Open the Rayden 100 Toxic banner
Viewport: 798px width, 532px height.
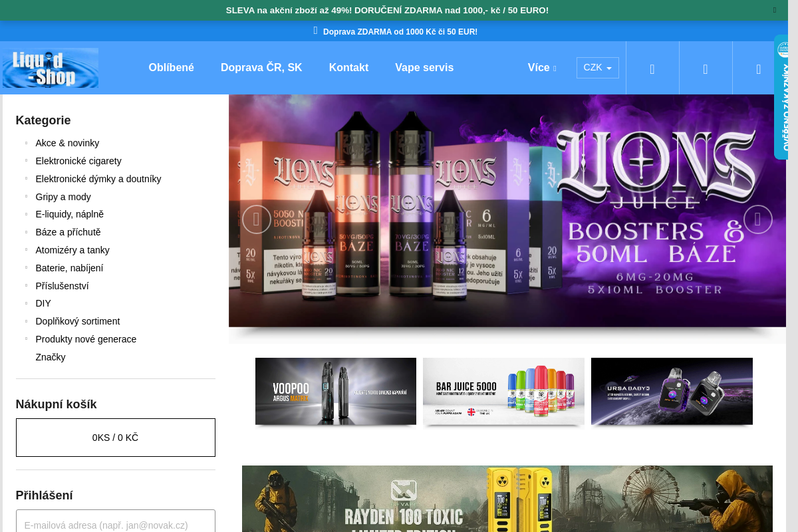pos(507,499)
